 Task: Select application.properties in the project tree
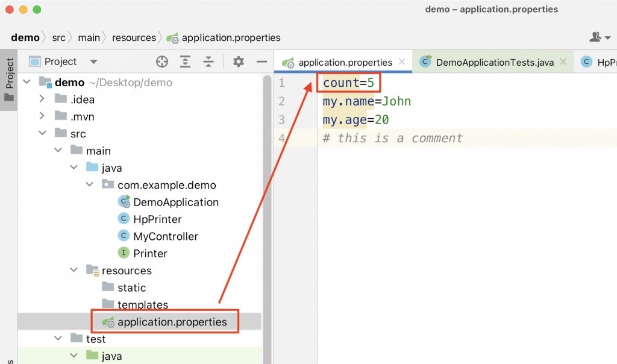[x=164, y=321]
